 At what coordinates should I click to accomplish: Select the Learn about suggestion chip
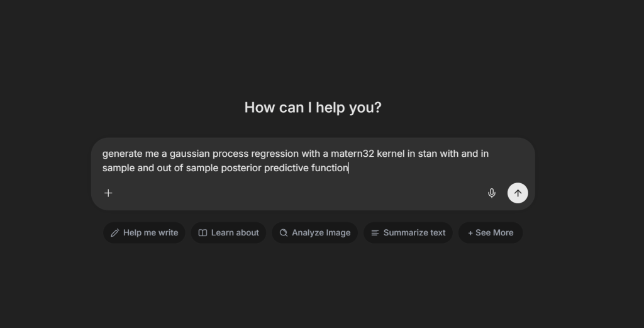(235, 233)
